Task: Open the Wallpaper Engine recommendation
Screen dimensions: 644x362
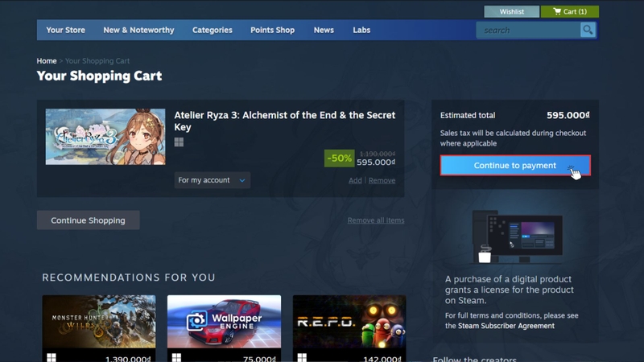Action: (x=225, y=321)
